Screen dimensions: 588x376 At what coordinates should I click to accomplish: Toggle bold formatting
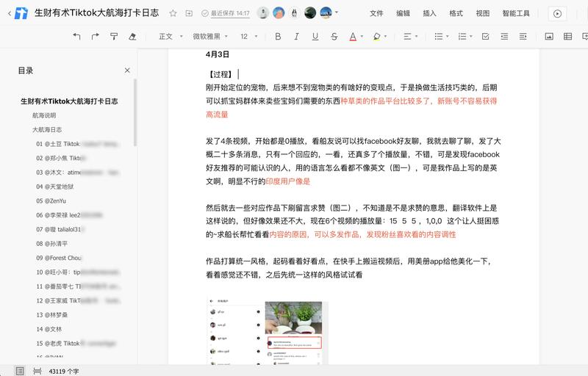coord(278,36)
